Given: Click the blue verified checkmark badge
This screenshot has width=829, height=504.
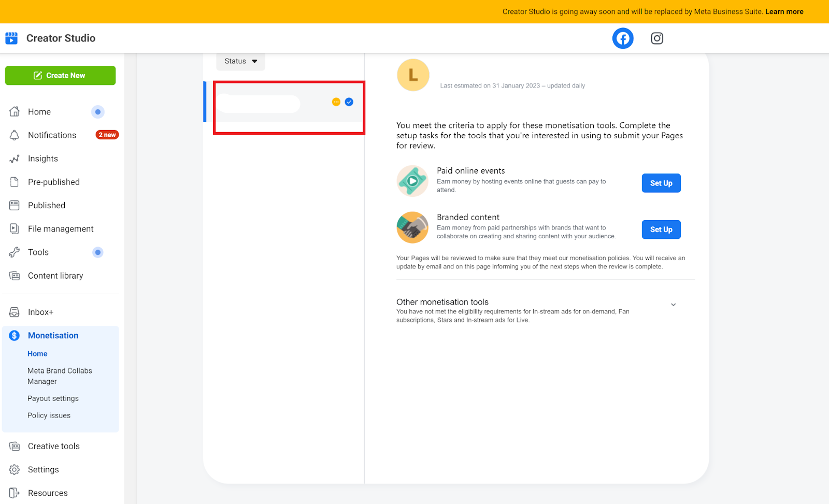Looking at the screenshot, I should coord(349,102).
